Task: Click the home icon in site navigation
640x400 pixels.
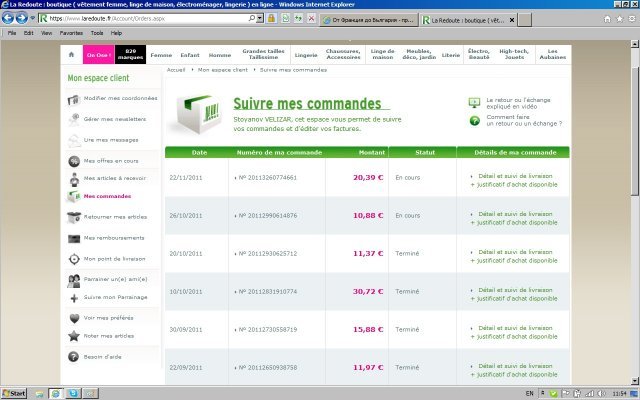Action: point(72,54)
